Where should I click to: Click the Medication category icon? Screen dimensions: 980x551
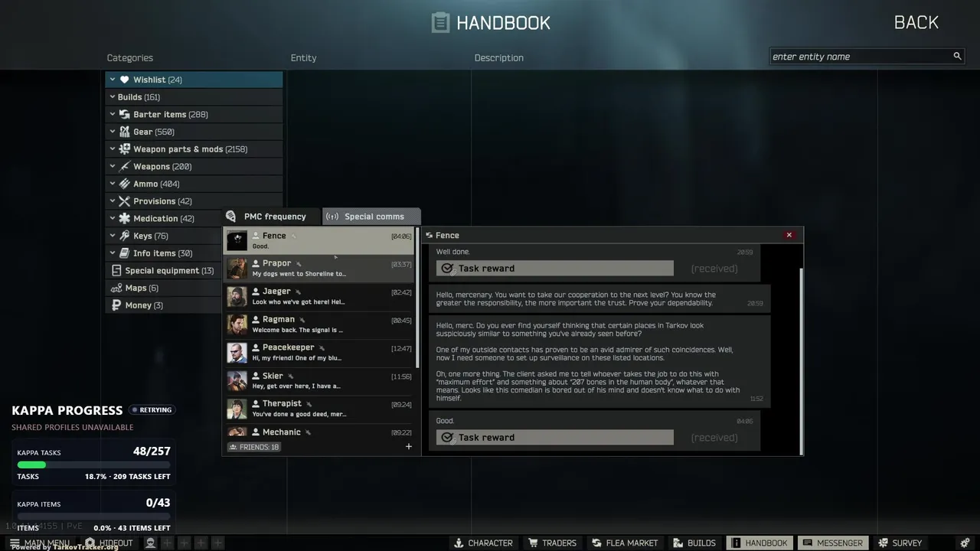125,218
